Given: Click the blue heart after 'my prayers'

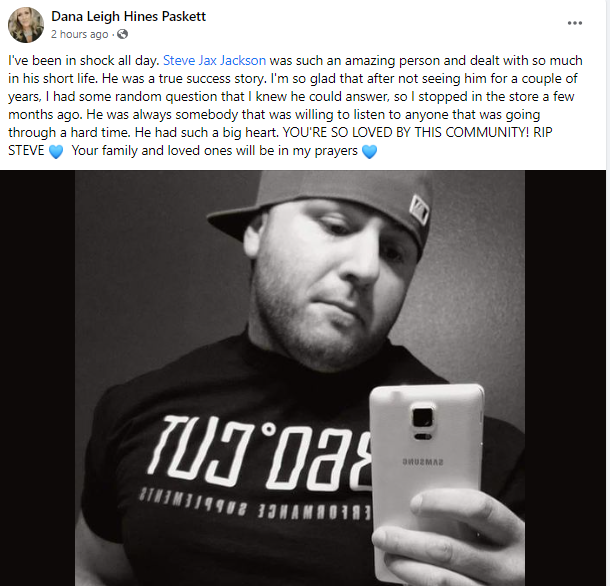Looking at the screenshot, I should coord(369,151).
